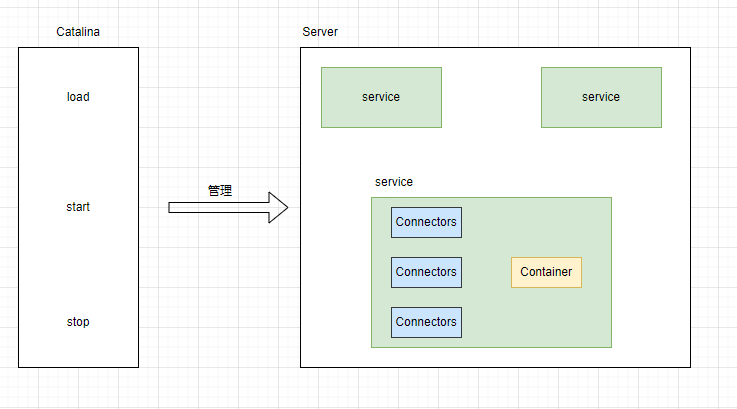Select the yellow Container box

tap(546, 272)
